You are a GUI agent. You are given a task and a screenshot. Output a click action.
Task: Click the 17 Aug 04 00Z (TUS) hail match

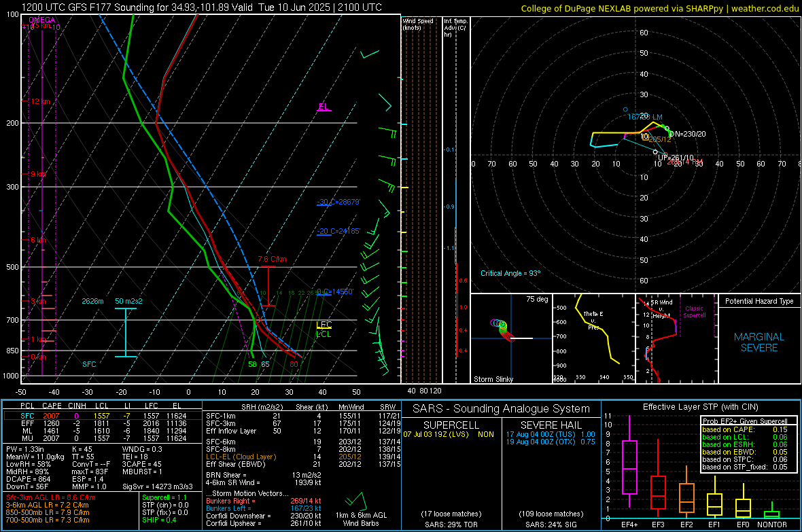tap(551, 434)
